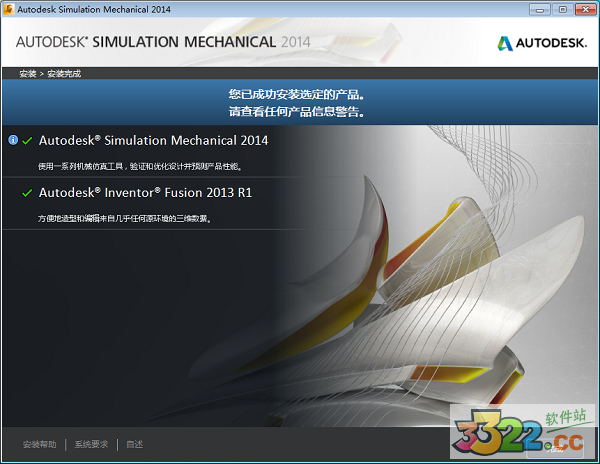Open the 自述 readme link
The image size is (600, 464).
click(x=135, y=444)
